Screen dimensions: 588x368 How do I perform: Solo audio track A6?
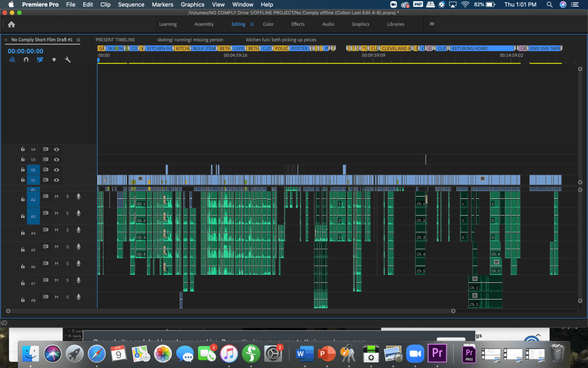coord(67,263)
